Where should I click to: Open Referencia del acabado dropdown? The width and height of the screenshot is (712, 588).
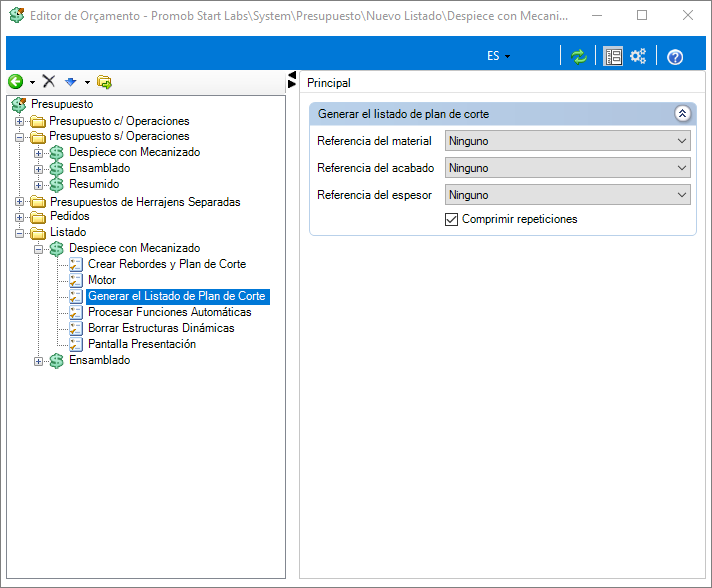[568, 168]
